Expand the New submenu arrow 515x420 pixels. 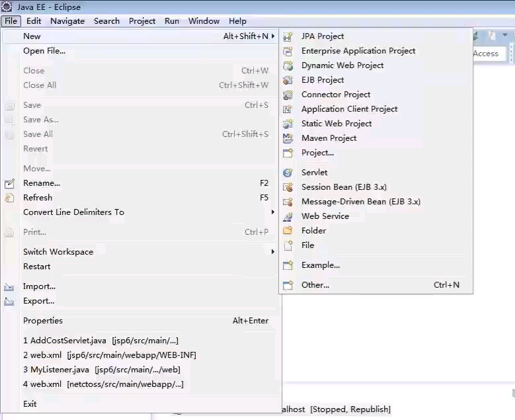pos(273,36)
